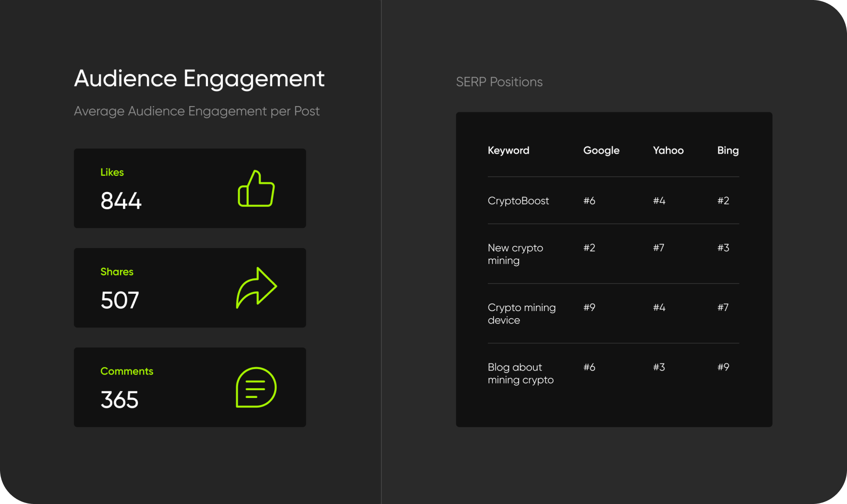
Task: Select the Crypto mining device keyword
Action: pos(521,313)
